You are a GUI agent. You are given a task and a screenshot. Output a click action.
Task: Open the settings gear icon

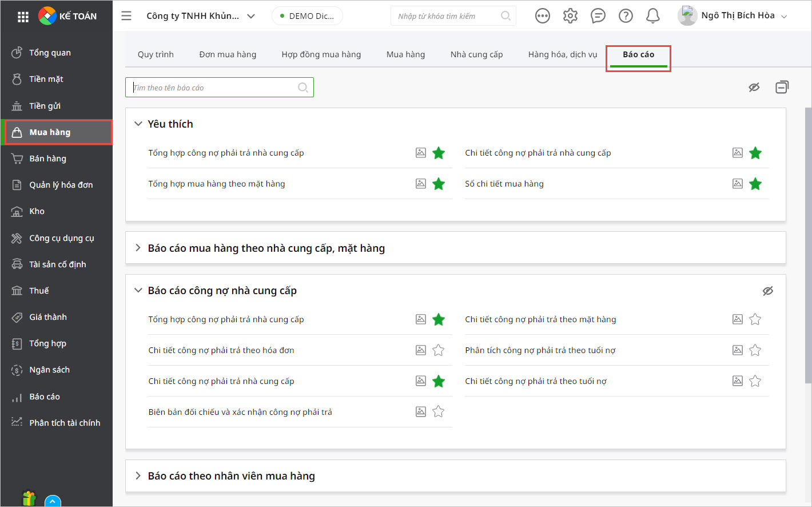click(570, 16)
